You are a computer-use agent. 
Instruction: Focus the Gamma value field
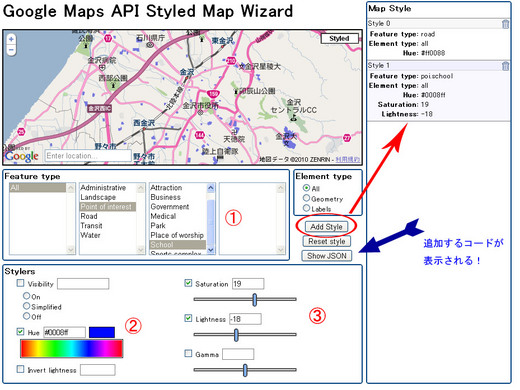(238, 354)
